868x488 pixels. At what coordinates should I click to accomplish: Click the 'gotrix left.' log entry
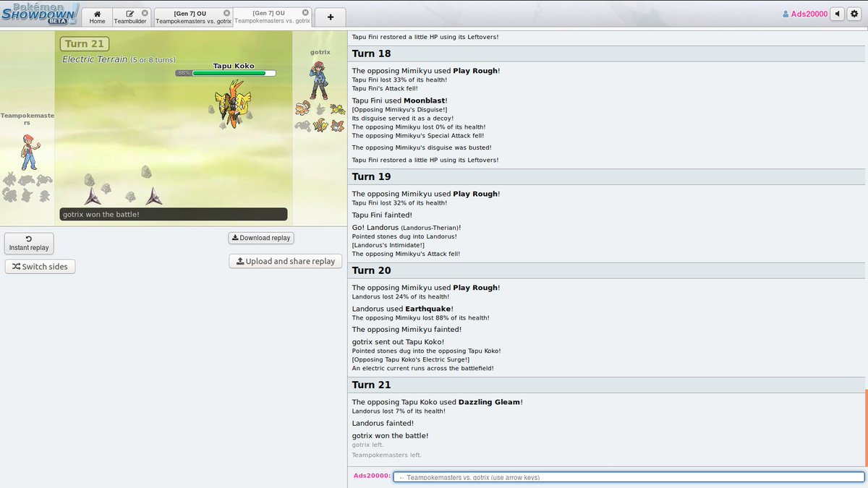pos(367,445)
